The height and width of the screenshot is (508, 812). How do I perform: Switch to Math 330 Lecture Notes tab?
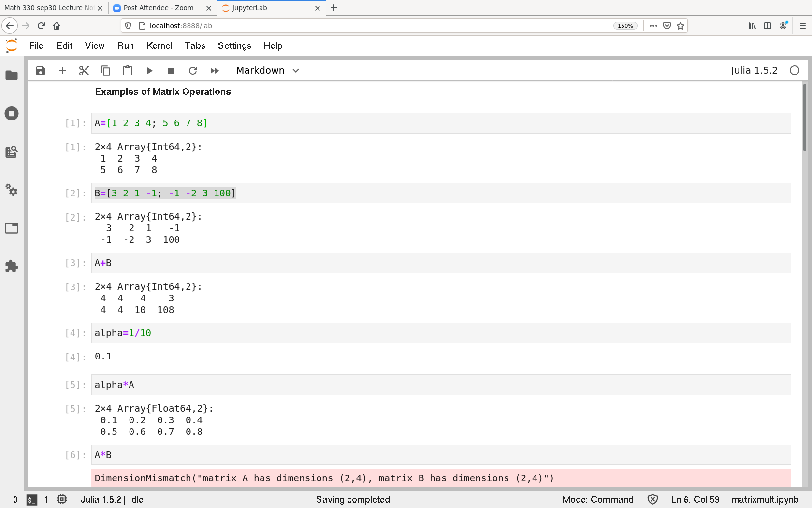coord(48,8)
